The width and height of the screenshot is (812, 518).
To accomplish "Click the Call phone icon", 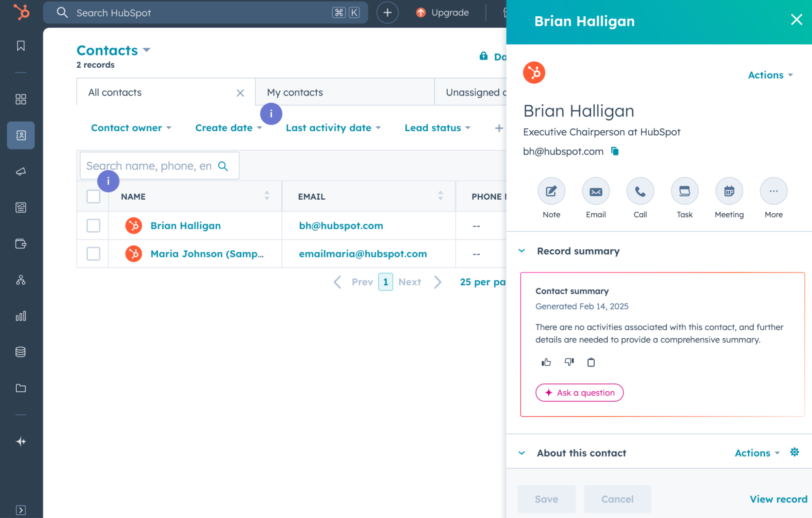I will pyautogui.click(x=640, y=191).
